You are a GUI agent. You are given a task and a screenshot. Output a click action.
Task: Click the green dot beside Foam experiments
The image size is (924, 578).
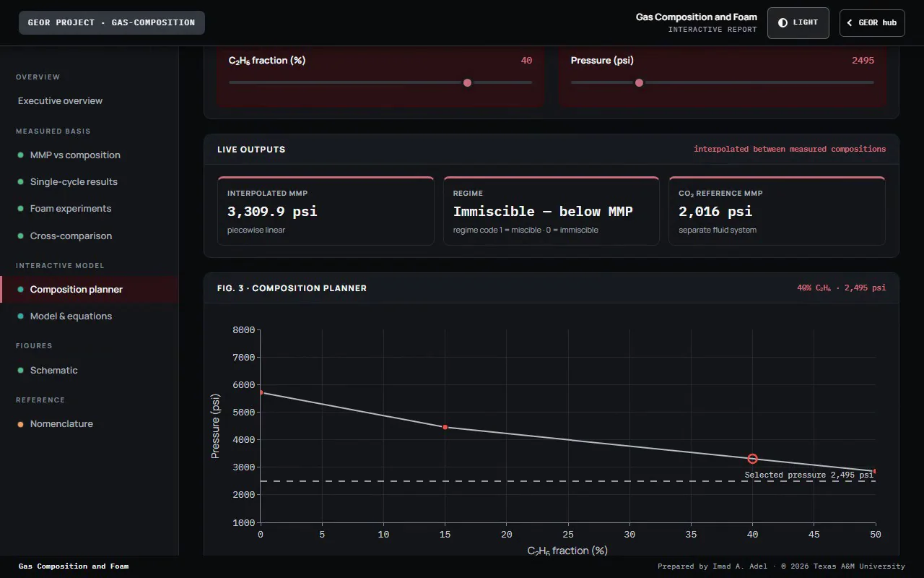pos(21,208)
